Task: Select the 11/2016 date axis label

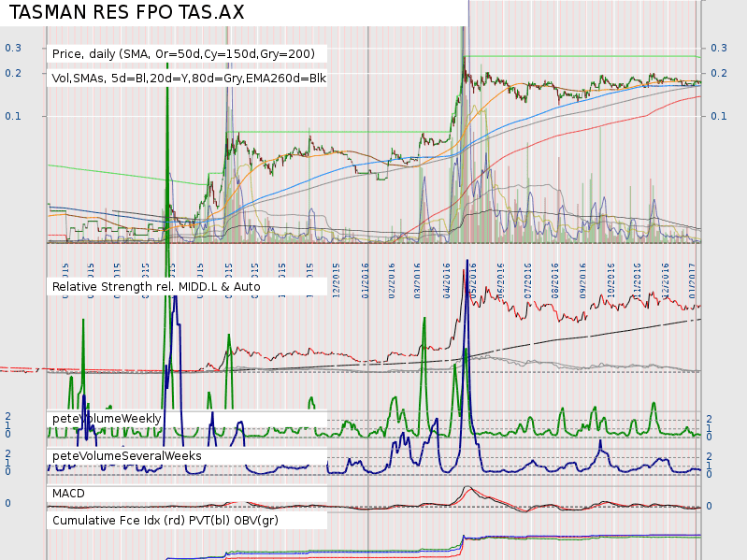Action: coord(638,280)
